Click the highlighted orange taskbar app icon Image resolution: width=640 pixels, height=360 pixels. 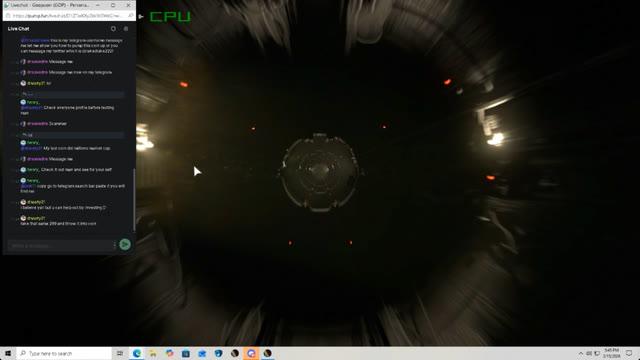click(x=251, y=353)
